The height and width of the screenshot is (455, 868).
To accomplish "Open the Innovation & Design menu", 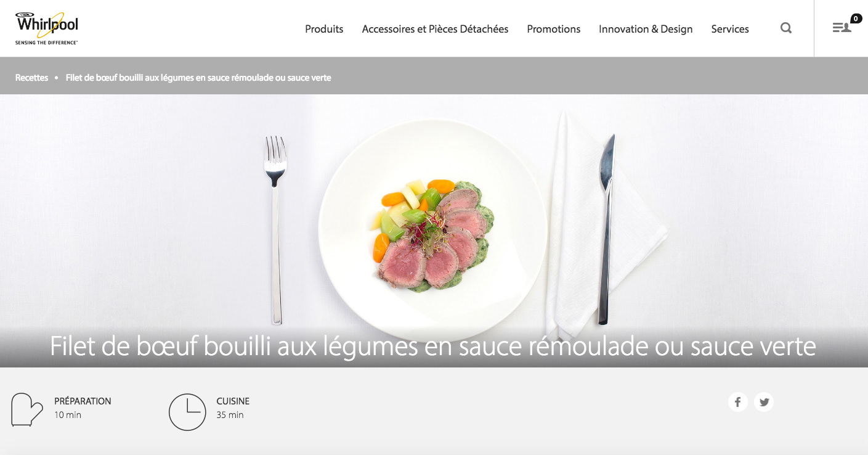I will [x=646, y=29].
